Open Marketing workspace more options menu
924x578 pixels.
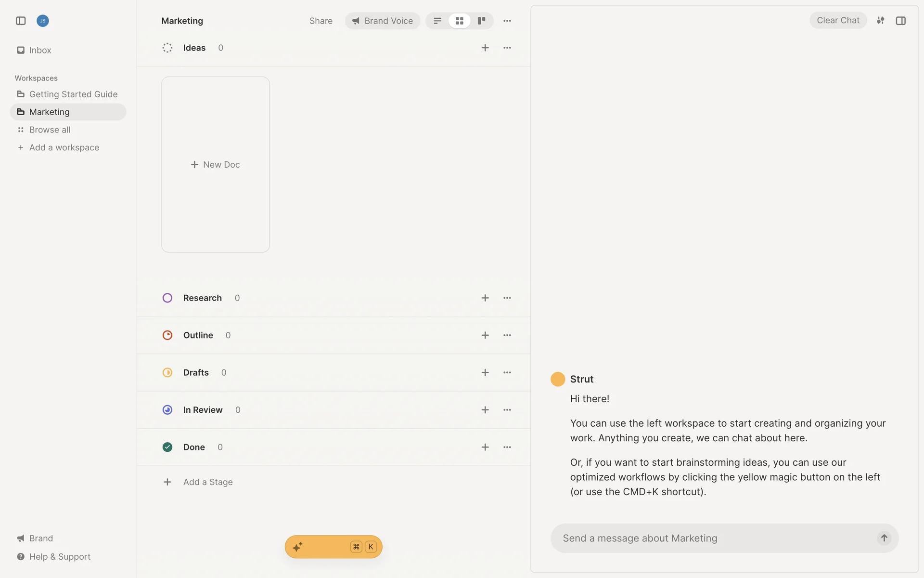507,21
